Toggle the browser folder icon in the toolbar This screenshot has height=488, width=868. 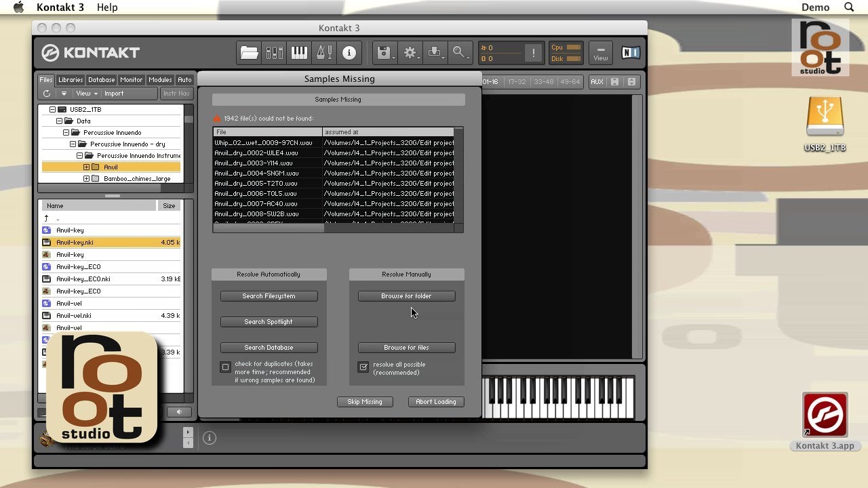pos(249,52)
